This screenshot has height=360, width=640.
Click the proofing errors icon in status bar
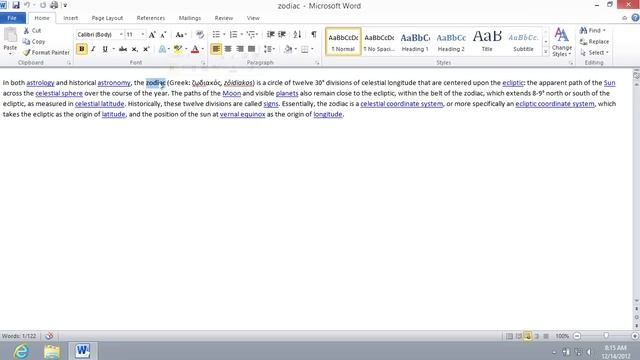[x=49, y=336]
